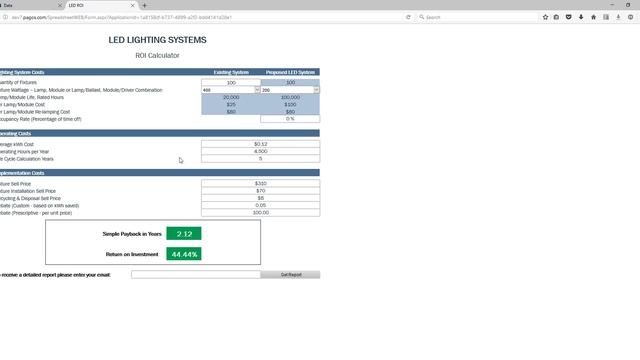Open the downloads arrow icon
The width and height of the screenshot is (640, 360).
pos(581,17)
